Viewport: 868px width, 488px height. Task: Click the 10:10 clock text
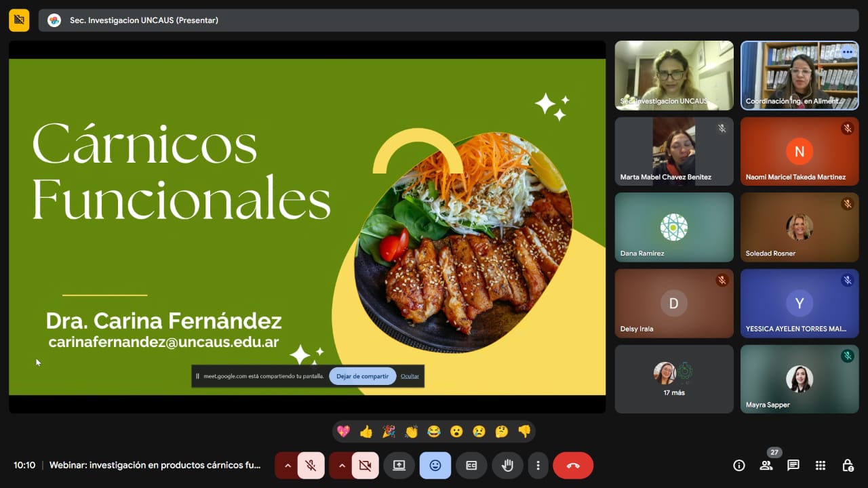(24, 466)
